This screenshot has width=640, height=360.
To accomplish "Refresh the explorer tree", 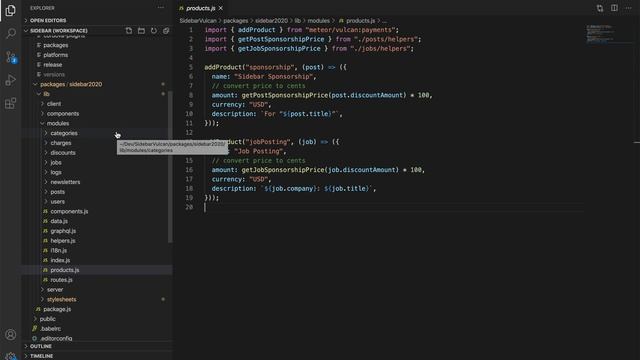I will [x=153, y=31].
